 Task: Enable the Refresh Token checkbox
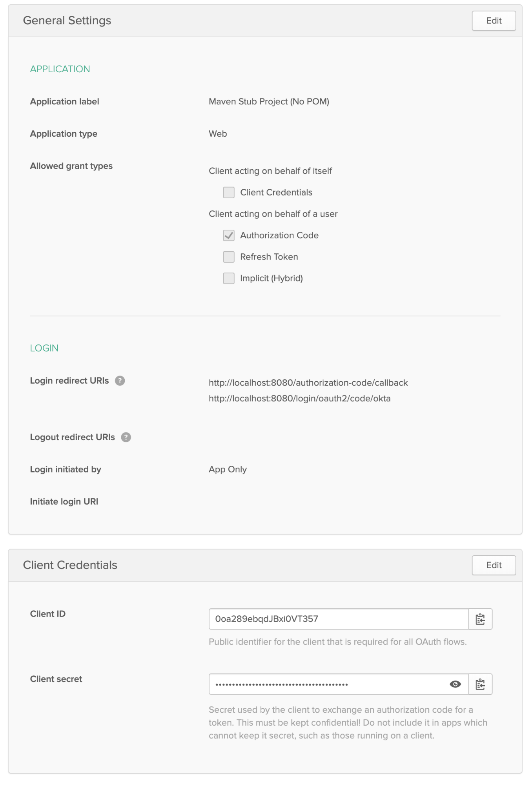coord(229,257)
